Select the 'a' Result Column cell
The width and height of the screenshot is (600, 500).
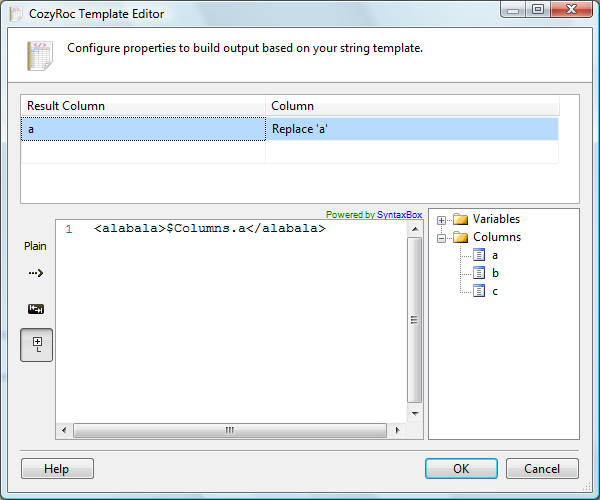pyautogui.click(x=143, y=129)
